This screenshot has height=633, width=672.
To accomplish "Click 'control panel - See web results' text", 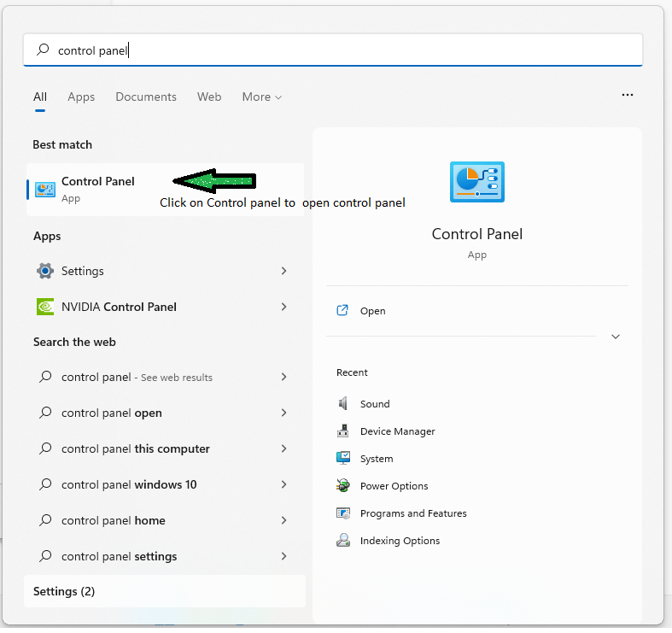I will point(137,378).
